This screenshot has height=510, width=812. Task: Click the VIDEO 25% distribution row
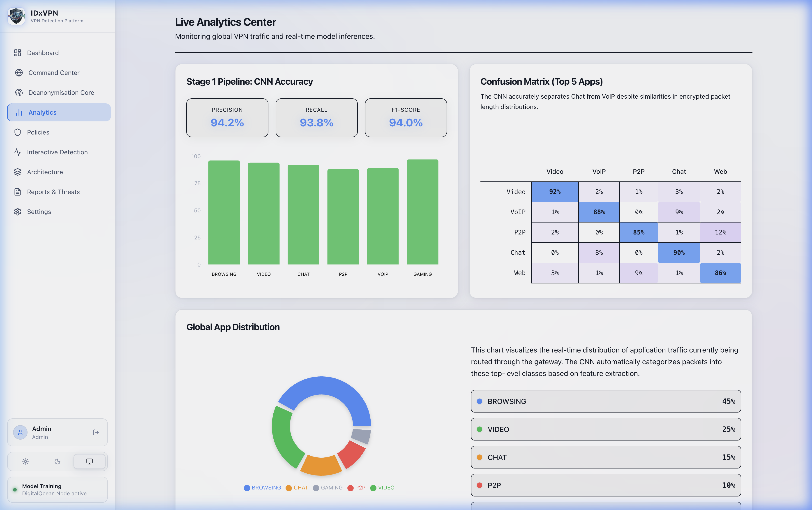point(606,429)
